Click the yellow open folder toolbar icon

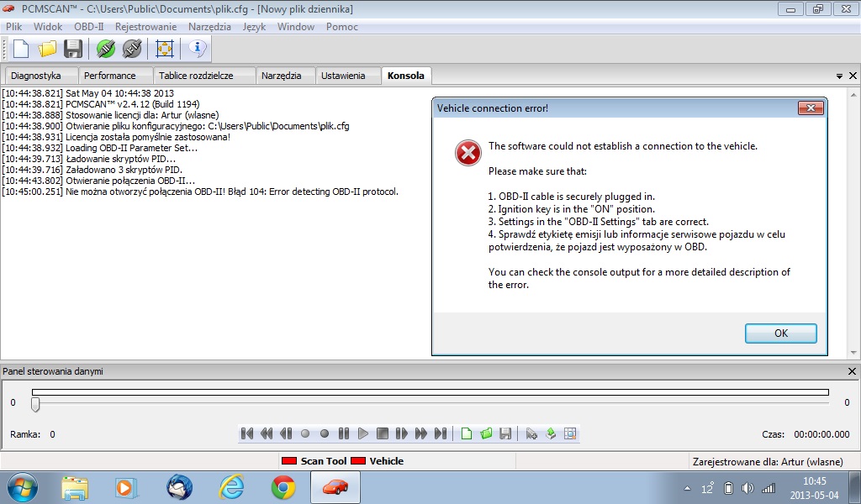pos(47,49)
